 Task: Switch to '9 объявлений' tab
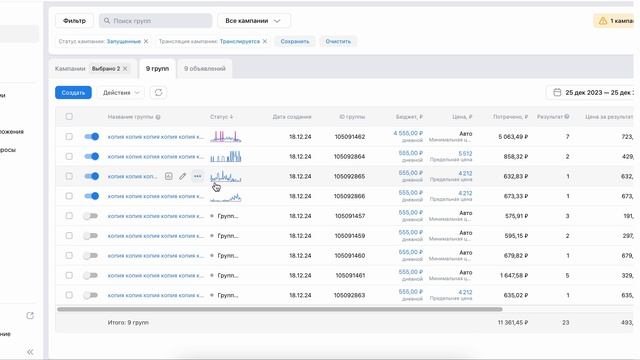point(204,69)
